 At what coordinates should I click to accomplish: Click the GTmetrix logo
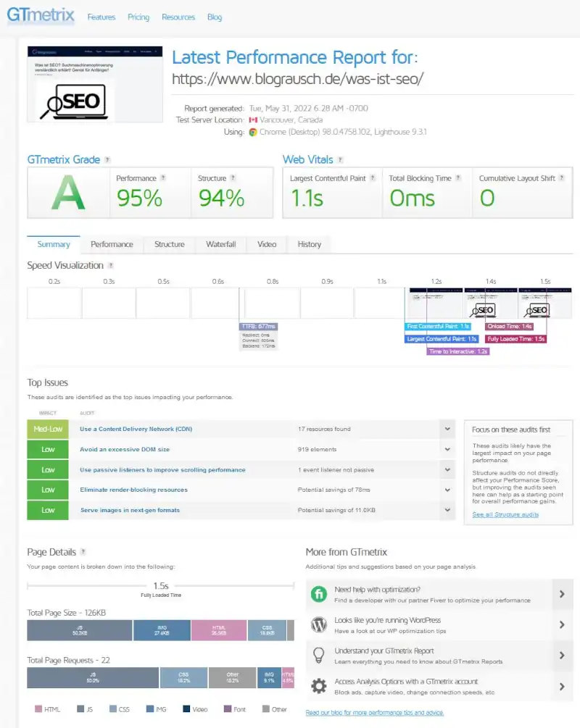pyautogui.click(x=41, y=15)
